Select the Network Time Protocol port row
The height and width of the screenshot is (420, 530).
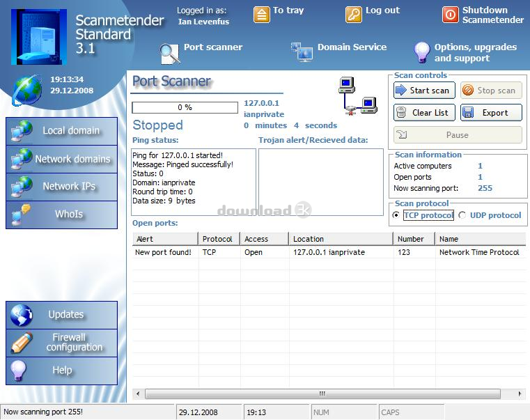tap(329, 252)
